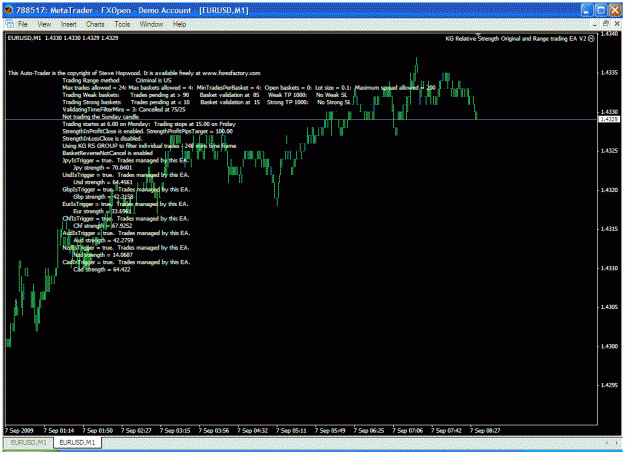Click the current price label 1.4329
The height and width of the screenshot is (452, 625).
click(609, 119)
